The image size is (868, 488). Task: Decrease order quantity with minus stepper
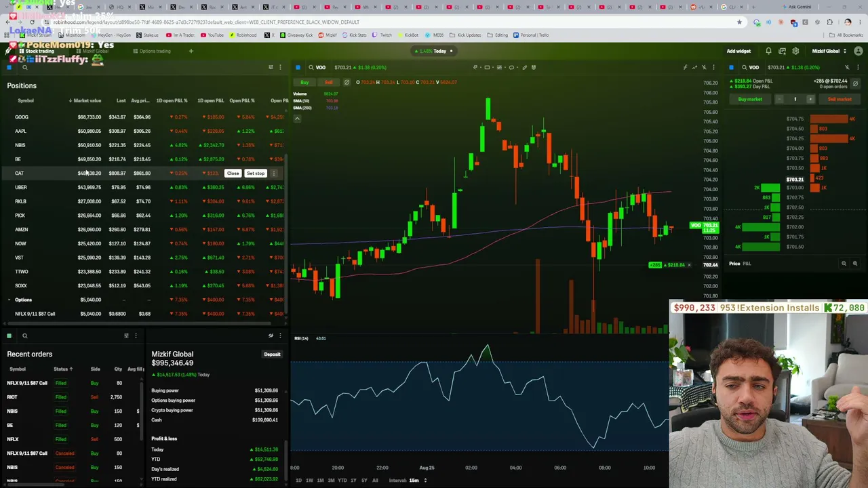click(x=779, y=99)
